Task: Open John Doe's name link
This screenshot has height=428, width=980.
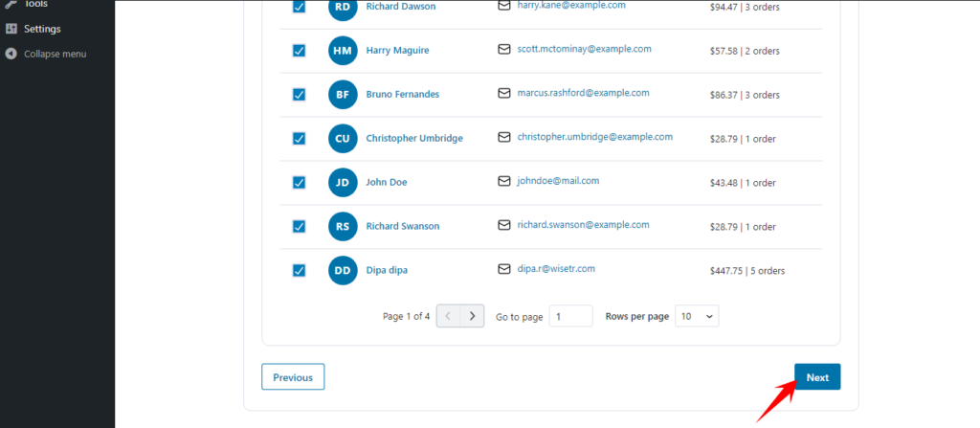Action: [x=387, y=183]
